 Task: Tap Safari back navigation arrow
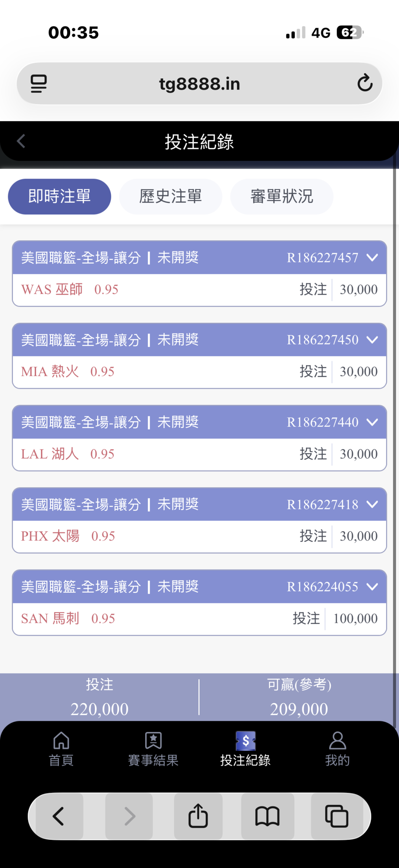click(59, 816)
